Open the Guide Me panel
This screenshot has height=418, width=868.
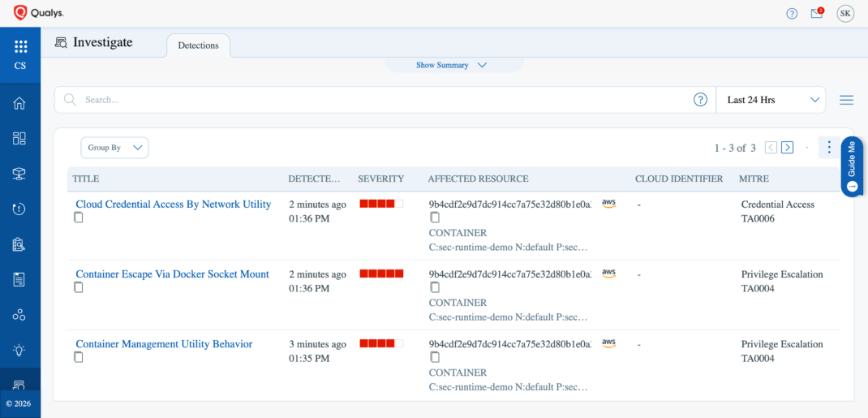852,166
